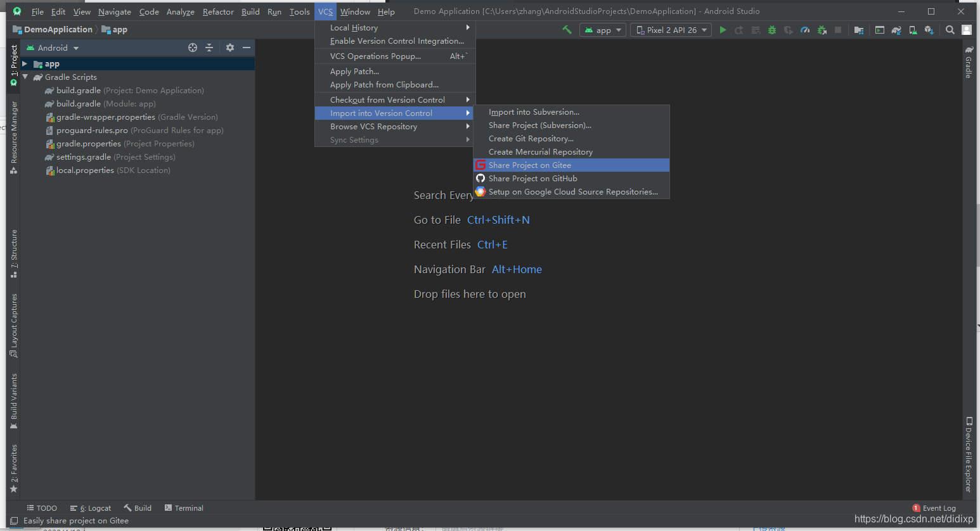
Task: Open Resource Manager side tab
Action: click(x=13, y=138)
